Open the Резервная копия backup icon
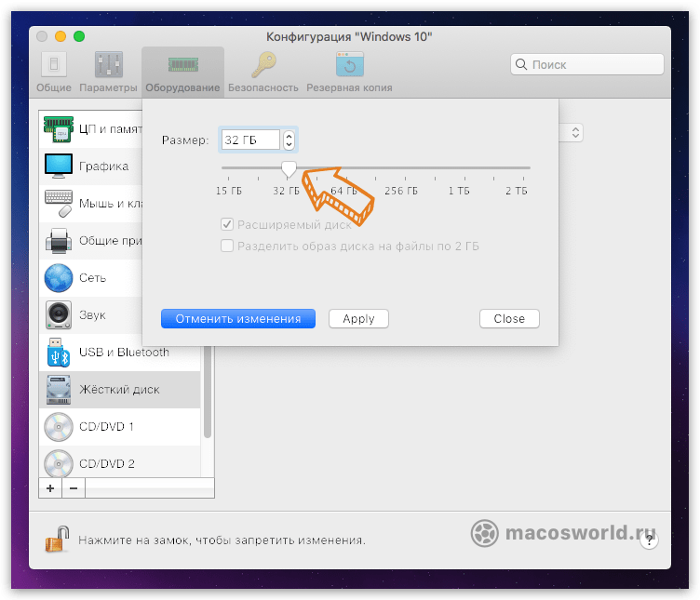 pos(350,64)
